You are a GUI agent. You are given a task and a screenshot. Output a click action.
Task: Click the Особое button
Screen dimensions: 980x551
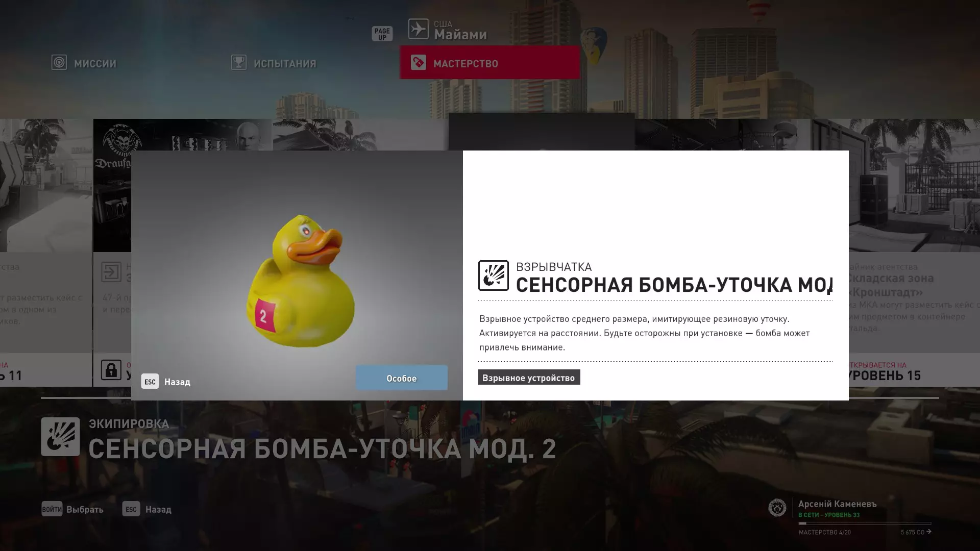click(402, 378)
